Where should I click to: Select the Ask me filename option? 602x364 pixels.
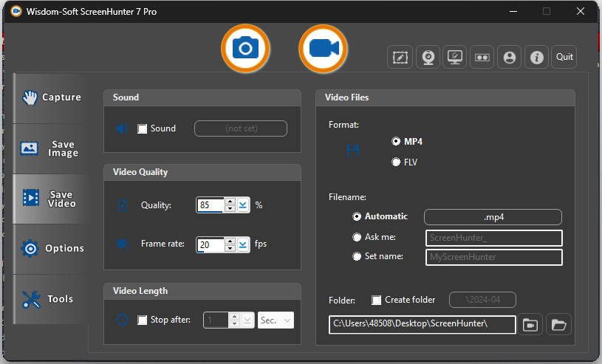tap(357, 237)
